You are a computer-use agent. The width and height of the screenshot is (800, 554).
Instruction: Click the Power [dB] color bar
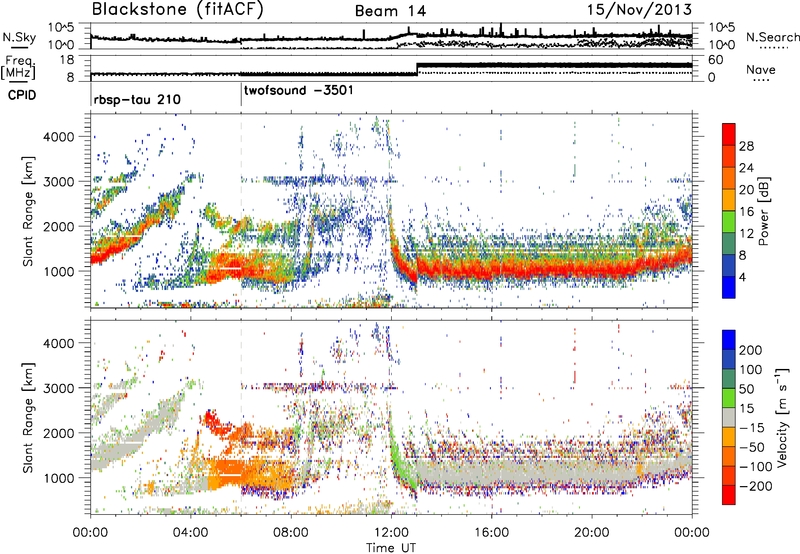729,210
